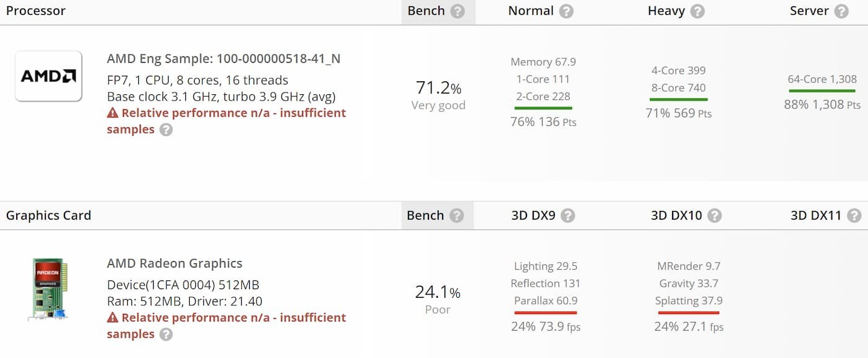Screen dimensions: 868x358
Task: Click the red bar under Parallax 60.9
Action: coord(546,313)
